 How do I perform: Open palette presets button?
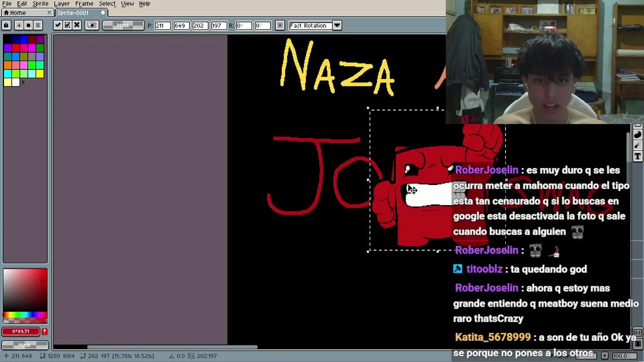tap(28, 25)
